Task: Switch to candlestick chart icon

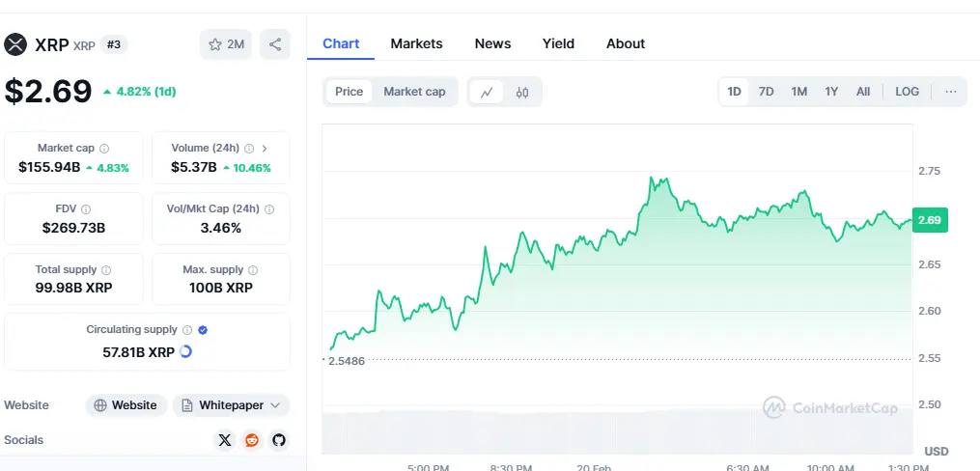Action: (522, 92)
